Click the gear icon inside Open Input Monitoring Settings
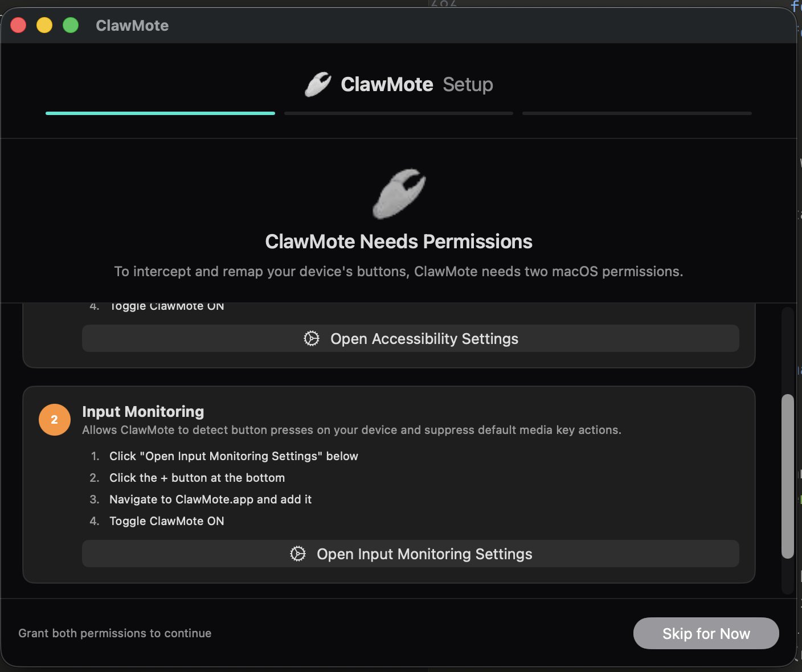802x672 pixels. tap(298, 554)
